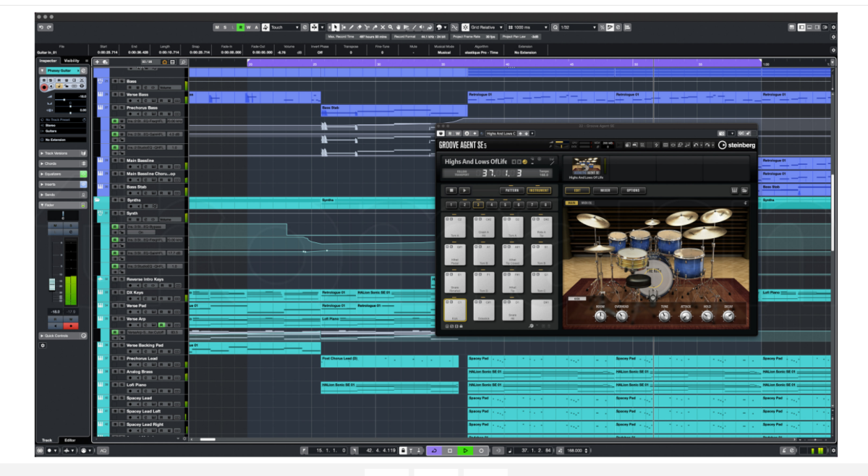Select the Bass Stab clip on Prechorus Bass
868x476 pixels.
(394, 111)
